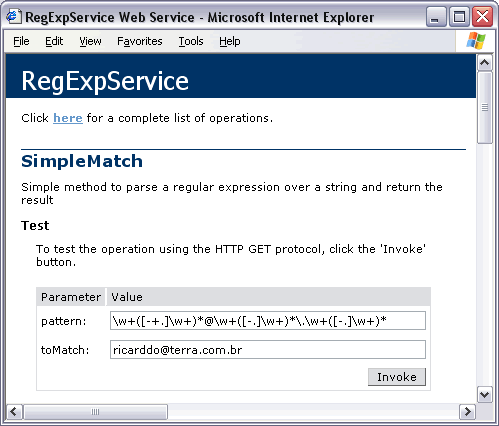Click the vertical scrollbar down arrow

coord(485,395)
